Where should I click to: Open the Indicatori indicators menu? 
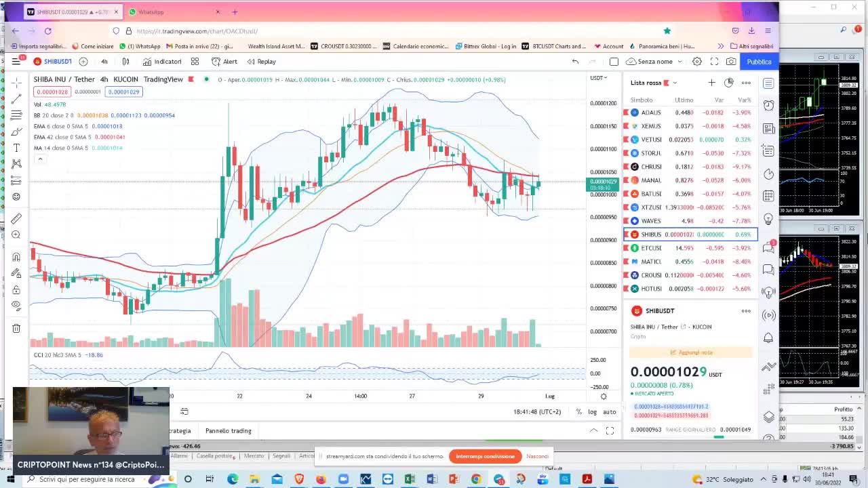[x=161, y=62]
